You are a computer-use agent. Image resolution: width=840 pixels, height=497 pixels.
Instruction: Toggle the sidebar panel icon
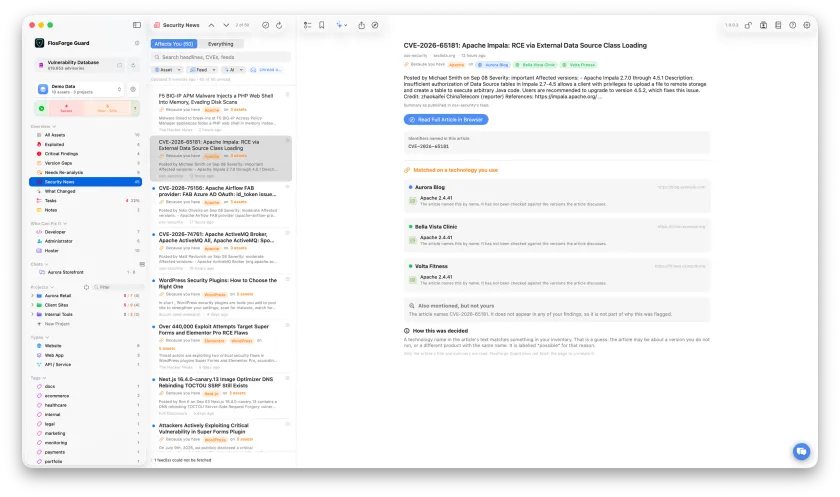[x=137, y=25]
